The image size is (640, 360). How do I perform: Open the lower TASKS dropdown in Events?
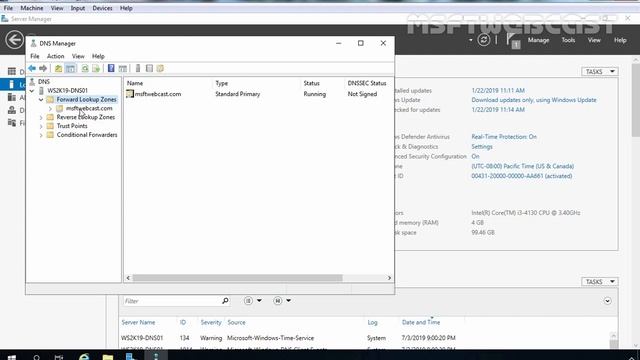pos(600,282)
